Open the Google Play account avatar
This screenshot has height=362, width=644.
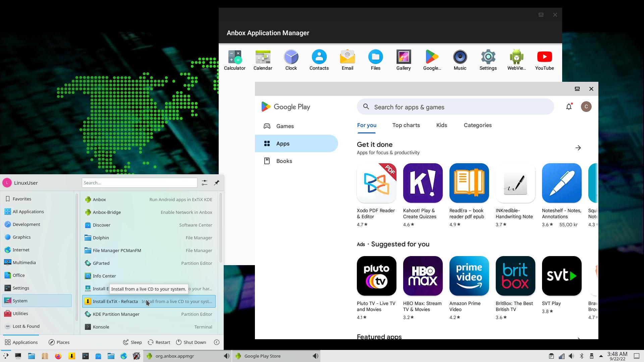click(586, 107)
